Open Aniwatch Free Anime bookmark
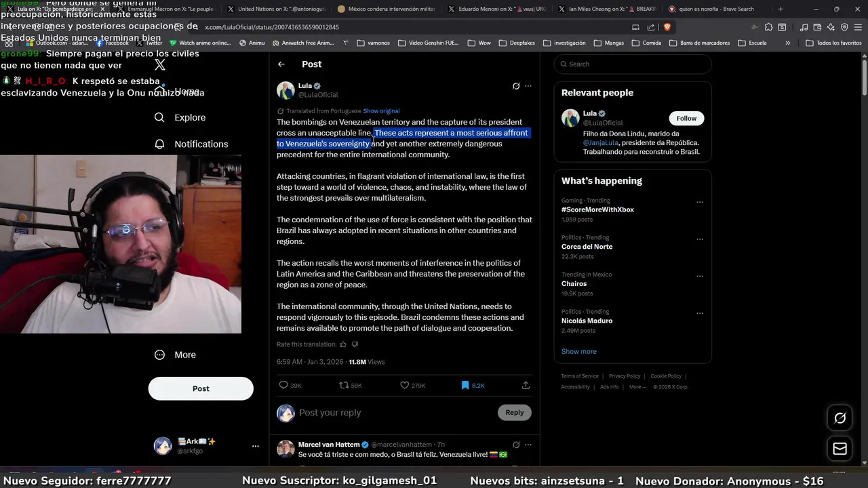This screenshot has width=868, height=488. tap(302, 43)
